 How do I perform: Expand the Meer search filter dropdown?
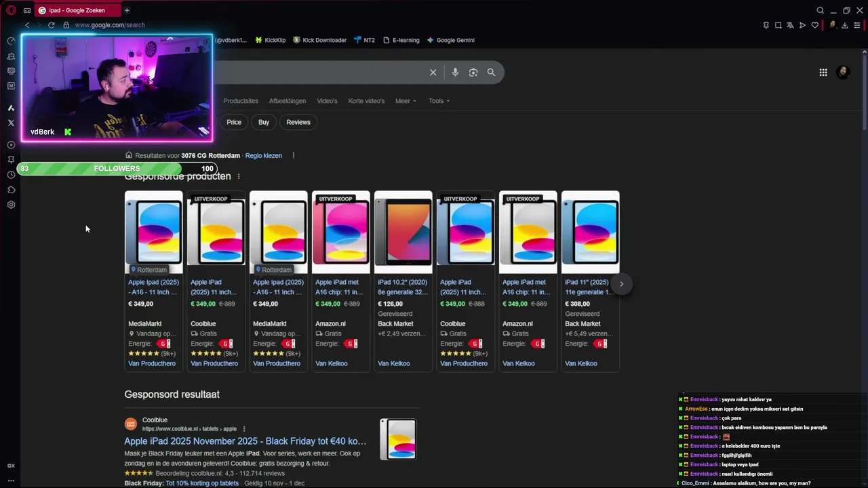click(406, 101)
